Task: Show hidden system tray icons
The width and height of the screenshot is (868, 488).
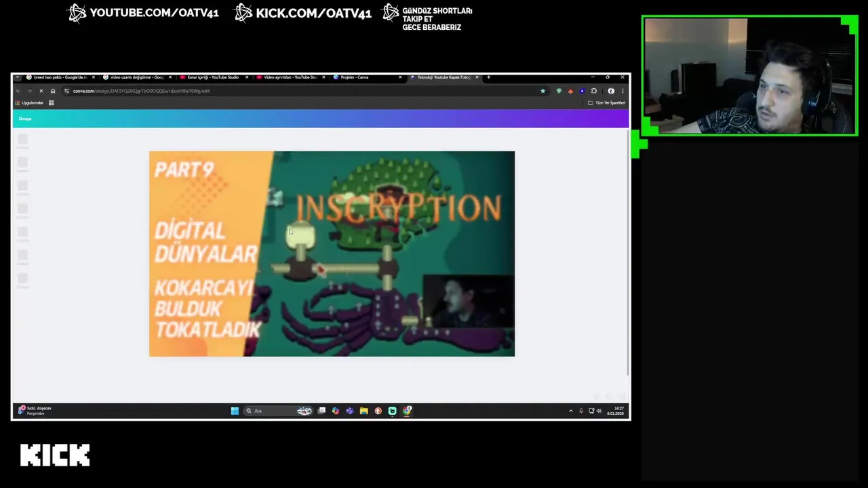Action: (x=570, y=411)
